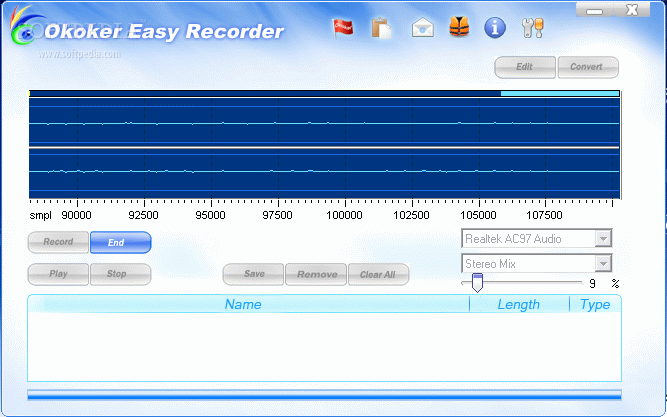The width and height of the screenshot is (667, 417).
Task: Click the volume slider thumb
Action: 478,283
